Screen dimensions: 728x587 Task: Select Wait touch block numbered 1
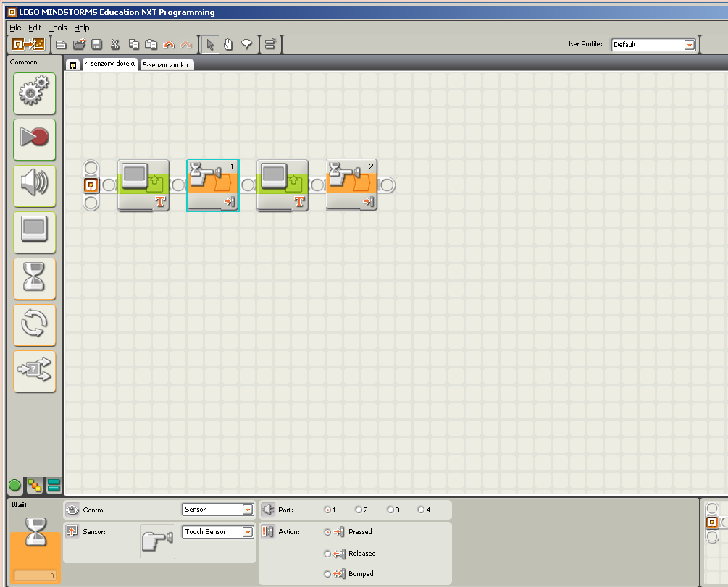click(213, 185)
